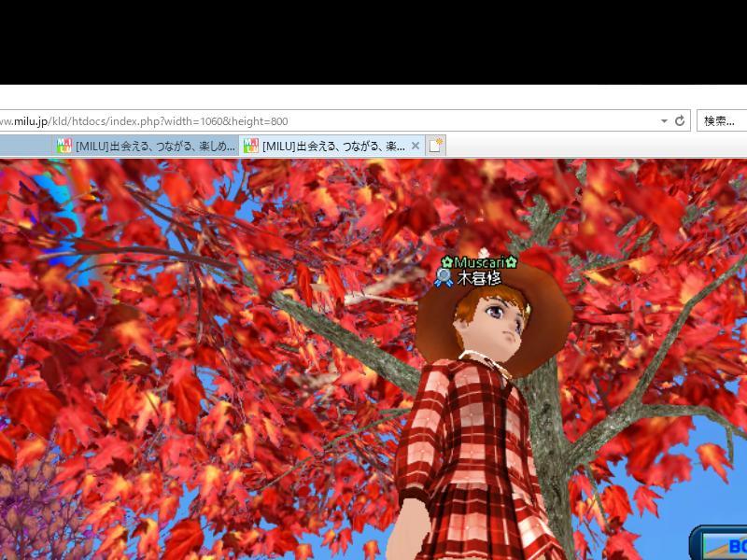Viewport: 747px width, 560px height.
Task: Reload the page with the refresh icon
Action: pos(680,121)
